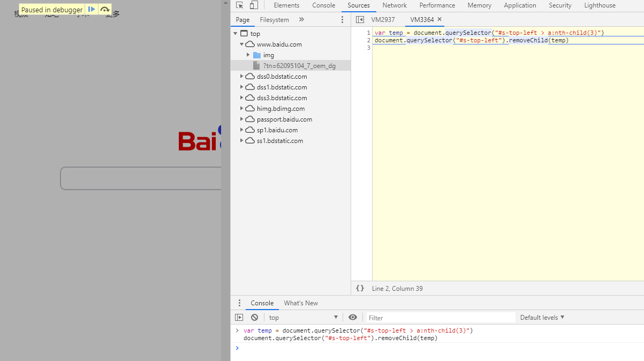Open the JavaScript context selector showing top
The image size is (644, 361).
[x=304, y=318]
